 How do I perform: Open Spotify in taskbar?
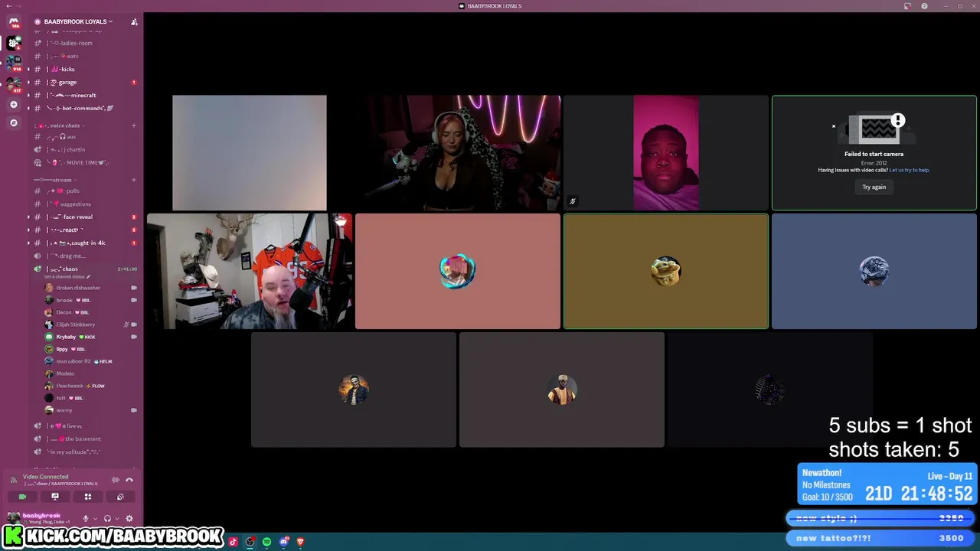[x=266, y=542]
